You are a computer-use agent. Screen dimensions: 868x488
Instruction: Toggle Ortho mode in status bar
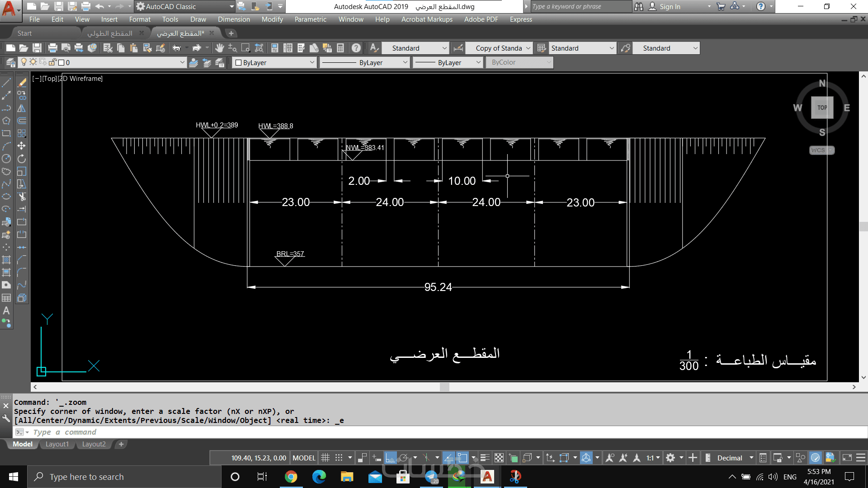pyautogui.click(x=391, y=458)
